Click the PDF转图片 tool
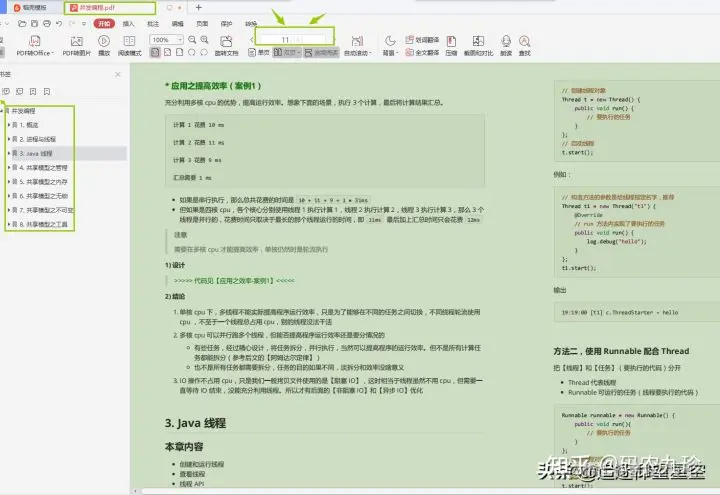720x495 pixels. tap(76, 46)
